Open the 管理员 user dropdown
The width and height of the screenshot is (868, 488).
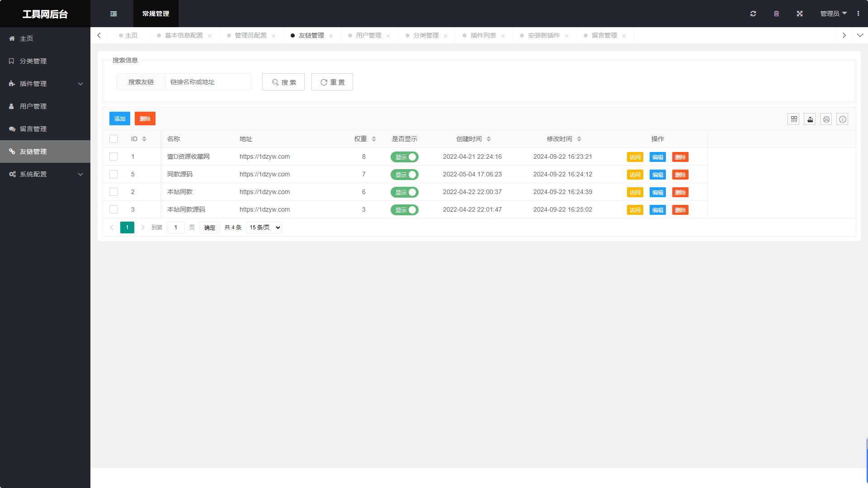tap(833, 14)
